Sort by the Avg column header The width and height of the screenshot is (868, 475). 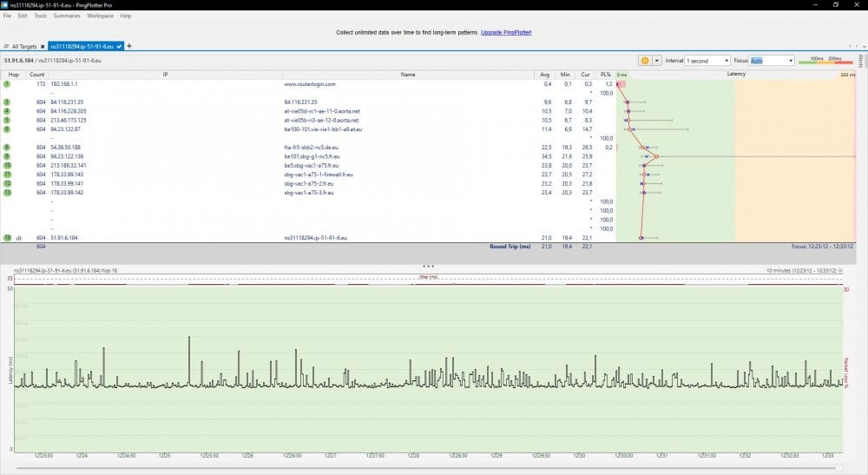[x=545, y=75]
